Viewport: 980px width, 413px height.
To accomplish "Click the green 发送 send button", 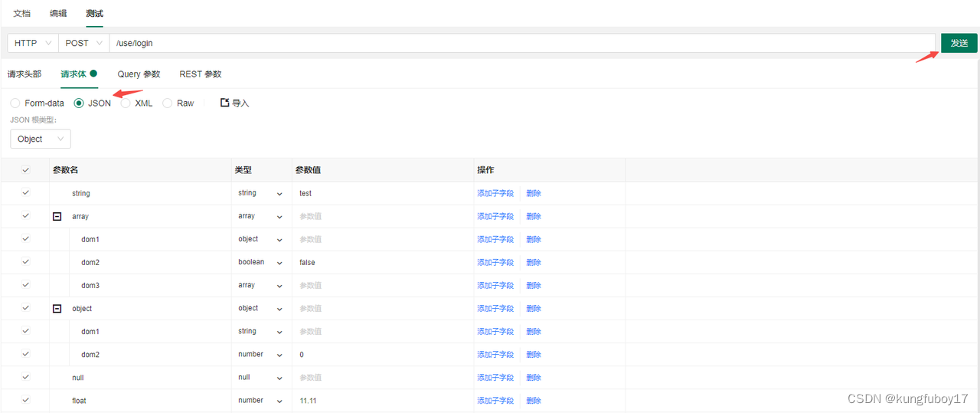I will 959,43.
